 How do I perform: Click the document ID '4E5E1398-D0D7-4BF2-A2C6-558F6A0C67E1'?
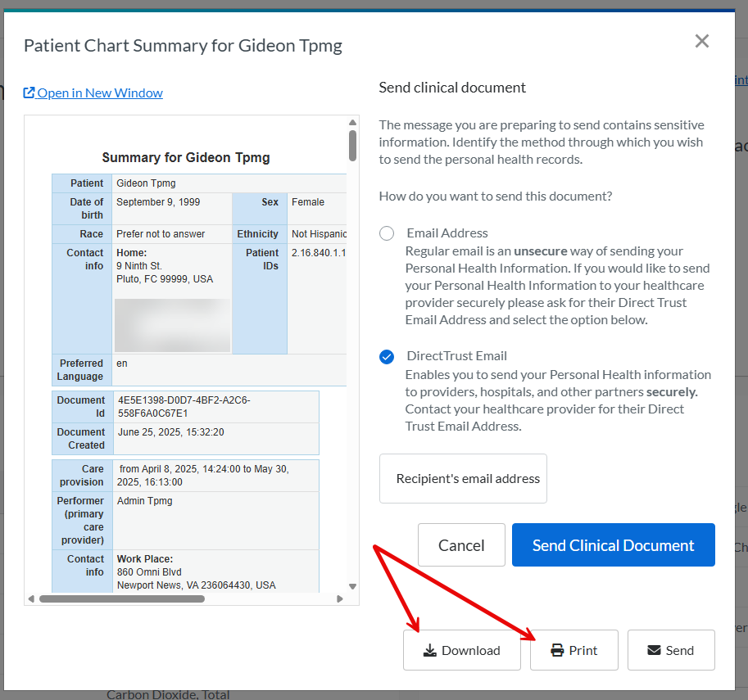(184, 407)
